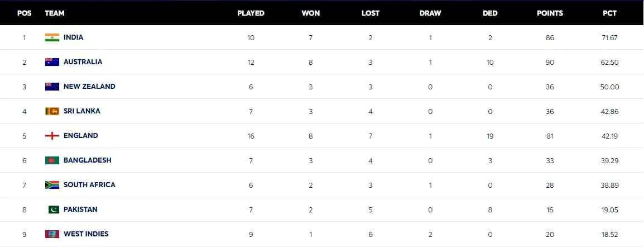Click the South Africa flag icon
644x247 pixels.
point(52,185)
